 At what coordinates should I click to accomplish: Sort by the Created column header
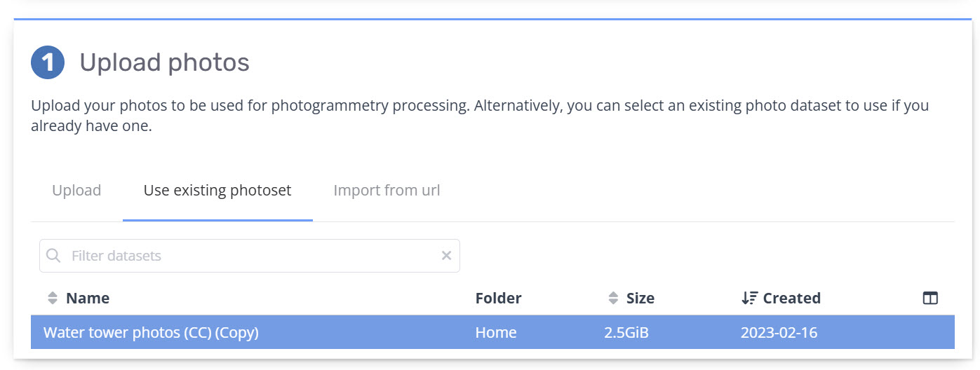tap(791, 299)
